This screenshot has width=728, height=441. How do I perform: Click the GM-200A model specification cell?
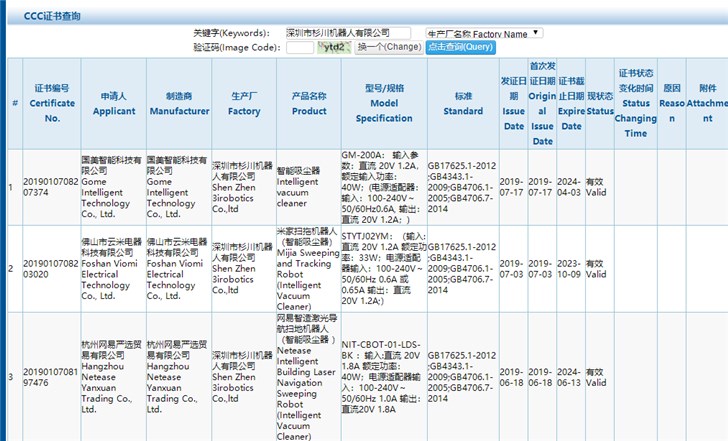382,187
